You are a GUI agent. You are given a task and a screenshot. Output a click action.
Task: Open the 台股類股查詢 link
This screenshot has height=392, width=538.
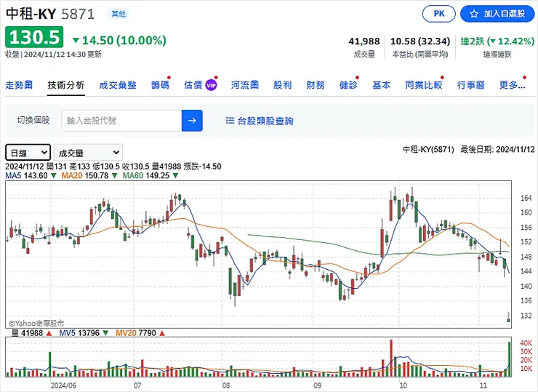[x=265, y=121]
